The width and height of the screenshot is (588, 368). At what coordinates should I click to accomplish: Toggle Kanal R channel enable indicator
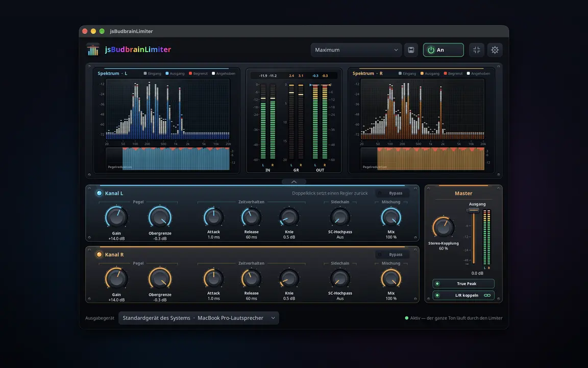click(x=99, y=255)
